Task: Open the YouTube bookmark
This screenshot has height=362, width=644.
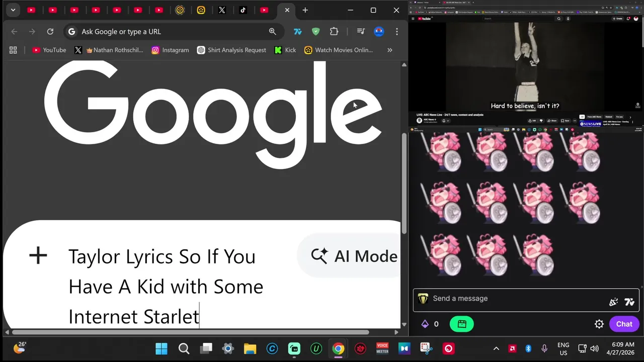Action: (x=49, y=50)
